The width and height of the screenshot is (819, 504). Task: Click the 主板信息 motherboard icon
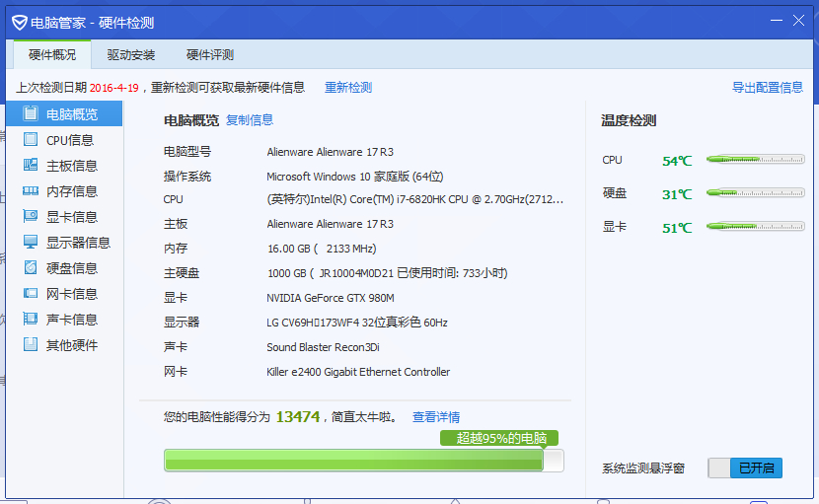[31, 165]
